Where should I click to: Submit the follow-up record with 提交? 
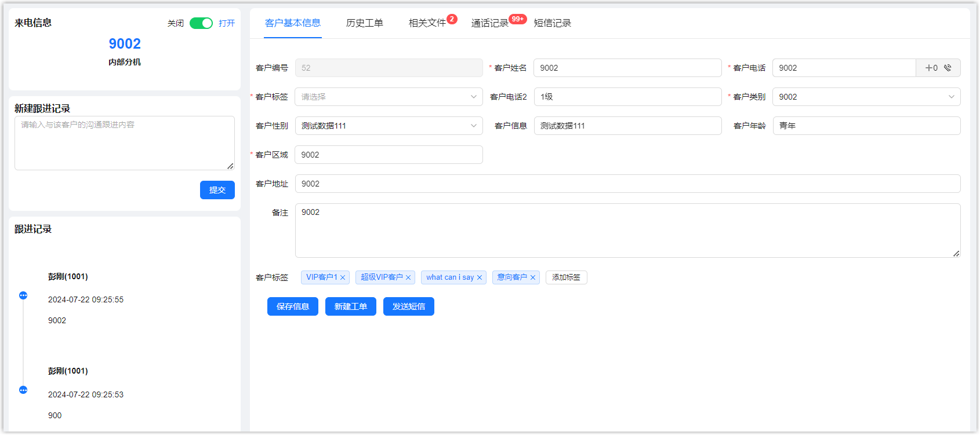(x=217, y=190)
